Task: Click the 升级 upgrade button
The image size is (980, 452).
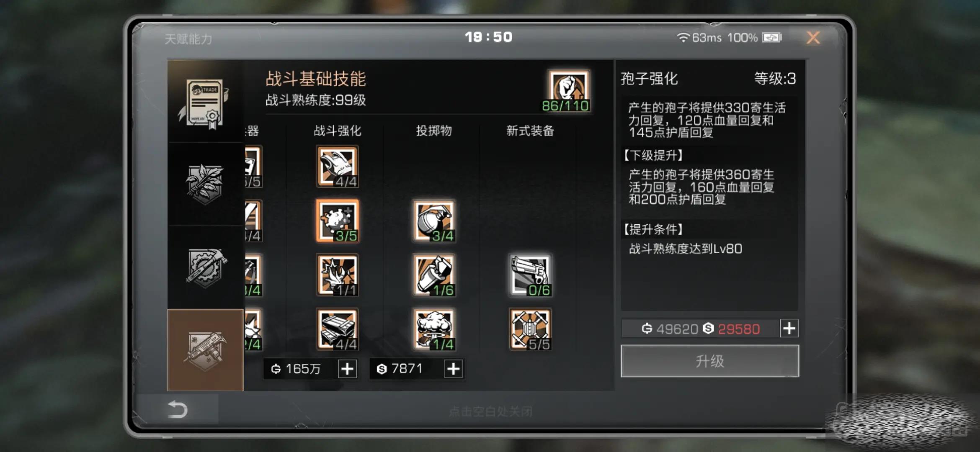Action: coord(710,361)
